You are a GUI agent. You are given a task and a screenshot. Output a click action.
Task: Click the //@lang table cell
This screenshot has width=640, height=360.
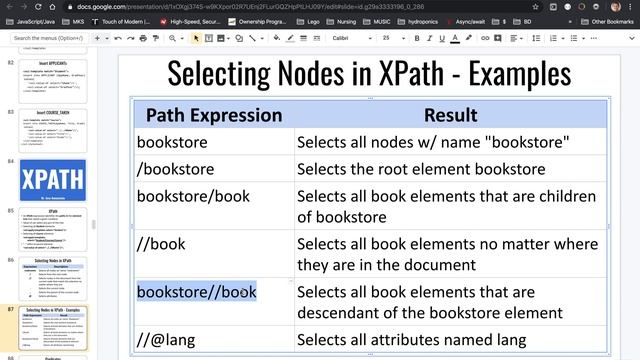pyautogui.click(x=214, y=339)
